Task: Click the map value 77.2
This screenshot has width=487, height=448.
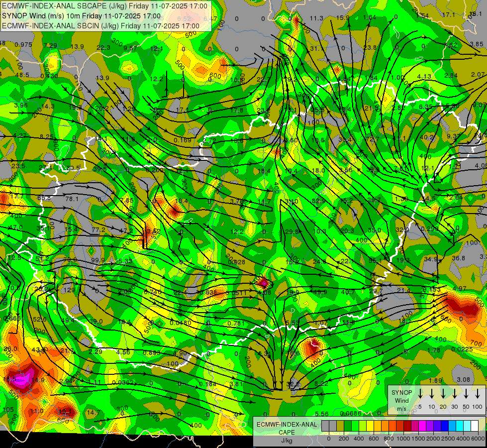Action: tap(98, 229)
